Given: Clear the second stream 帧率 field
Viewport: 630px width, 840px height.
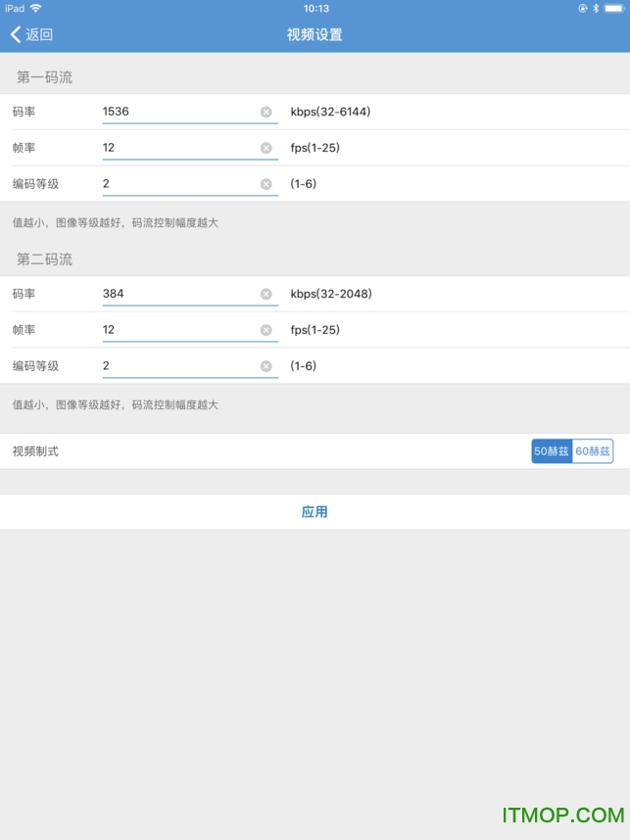Looking at the screenshot, I should pyautogui.click(x=266, y=330).
